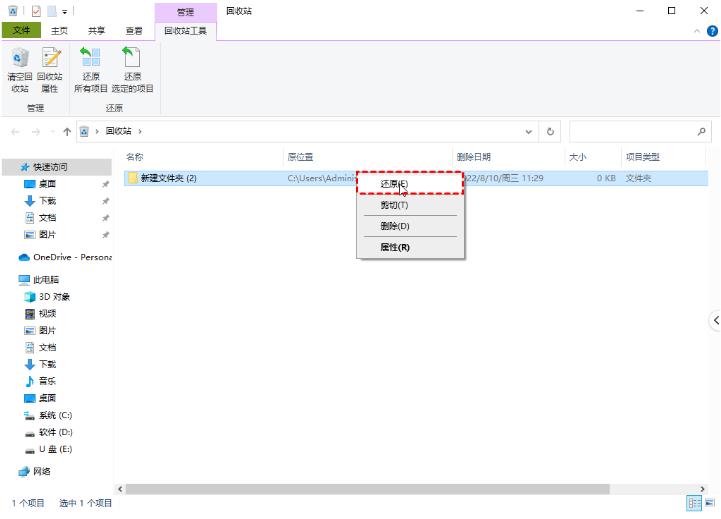
Task: Click the 0 KB size cell
Action: [606, 178]
